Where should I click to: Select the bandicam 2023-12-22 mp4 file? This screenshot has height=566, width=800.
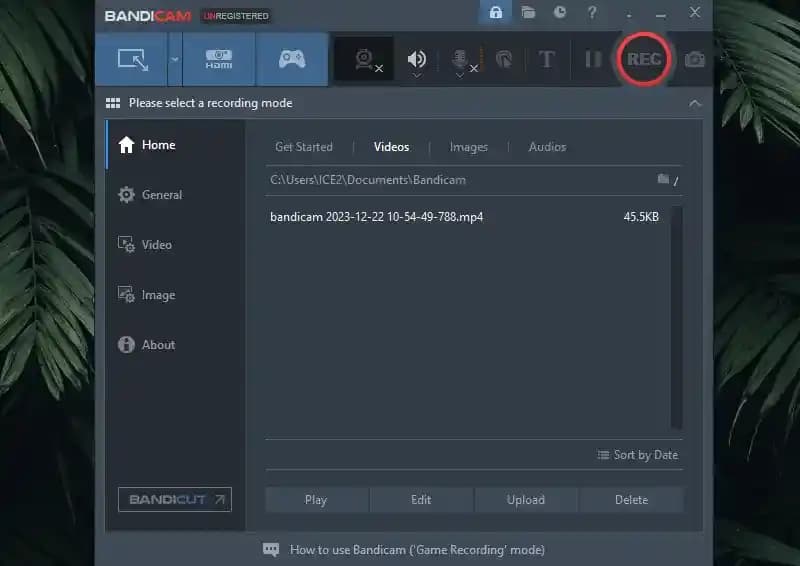coord(376,217)
